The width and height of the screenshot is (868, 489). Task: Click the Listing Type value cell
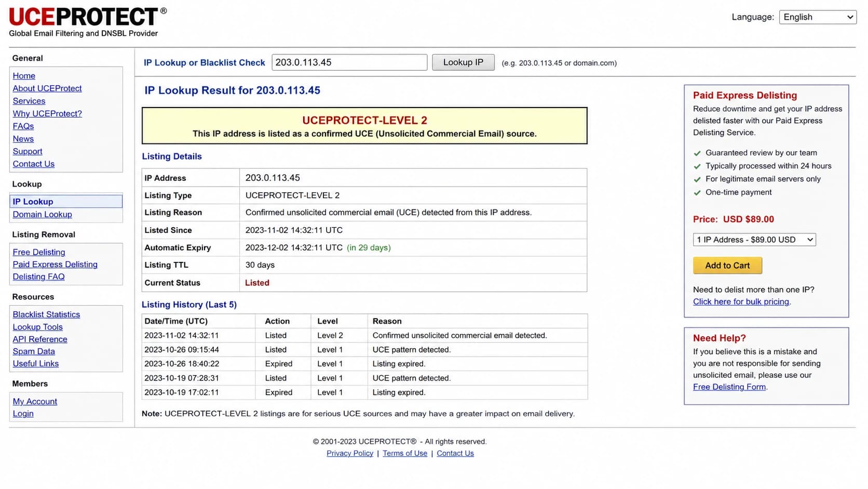tap(413, 195)
